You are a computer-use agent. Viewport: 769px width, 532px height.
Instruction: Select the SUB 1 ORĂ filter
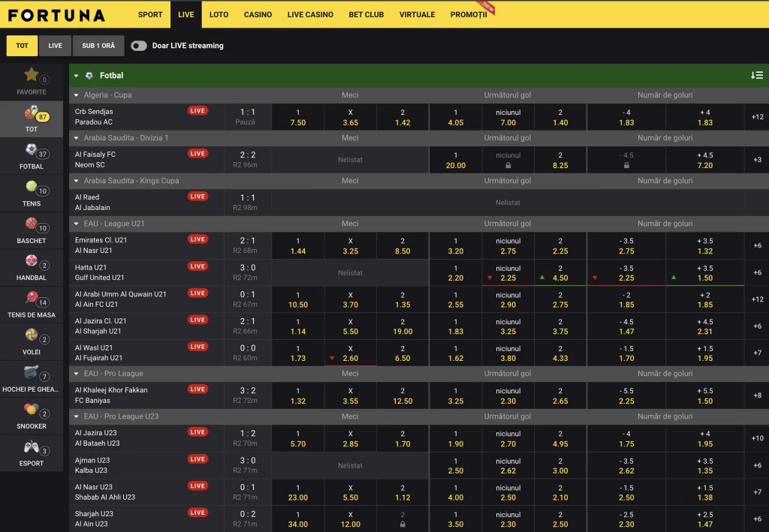coord(98,46)
